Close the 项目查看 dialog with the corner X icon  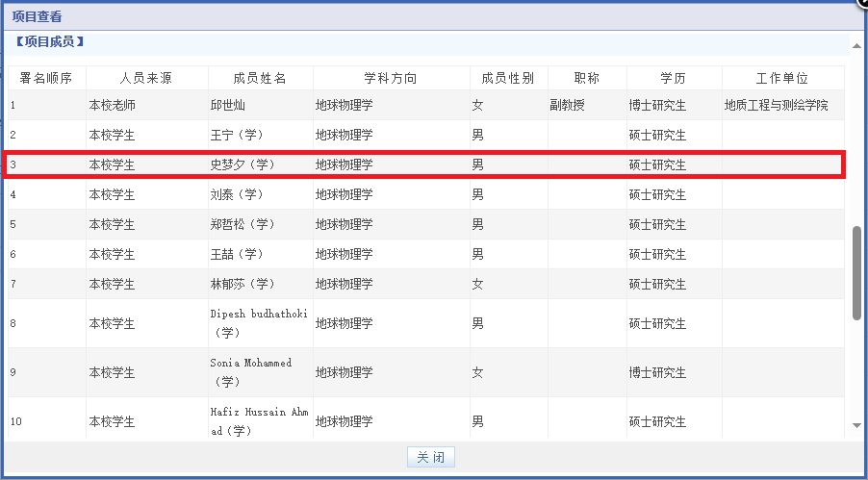[x=862, y=3]
